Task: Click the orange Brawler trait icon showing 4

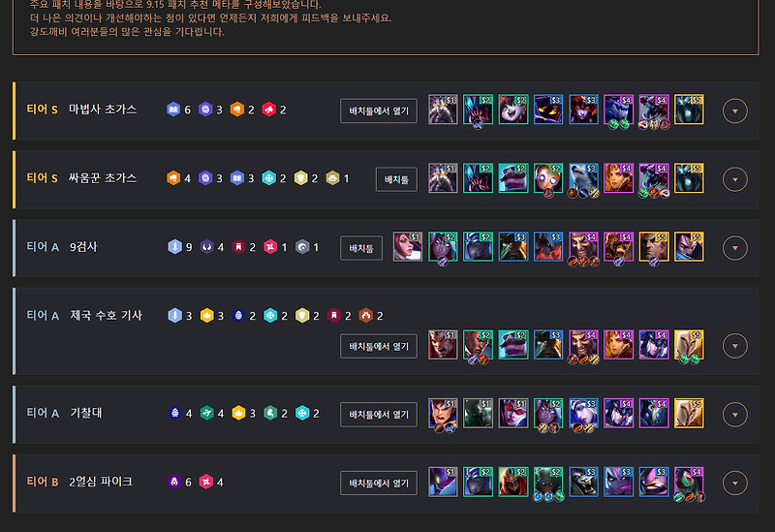Action: [x=173, y=177]
